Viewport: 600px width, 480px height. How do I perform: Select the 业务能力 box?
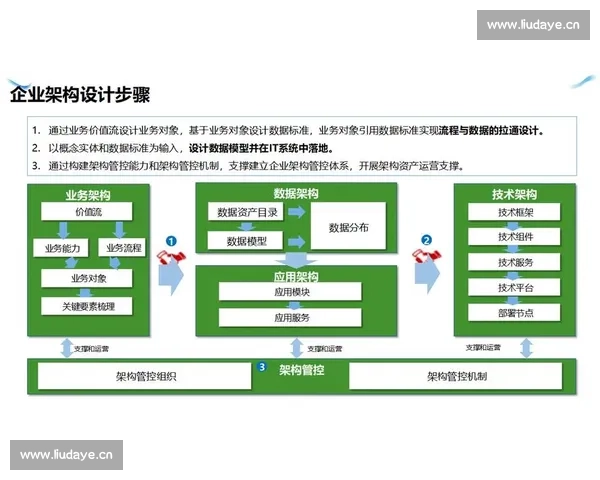[x=61, y=248]
